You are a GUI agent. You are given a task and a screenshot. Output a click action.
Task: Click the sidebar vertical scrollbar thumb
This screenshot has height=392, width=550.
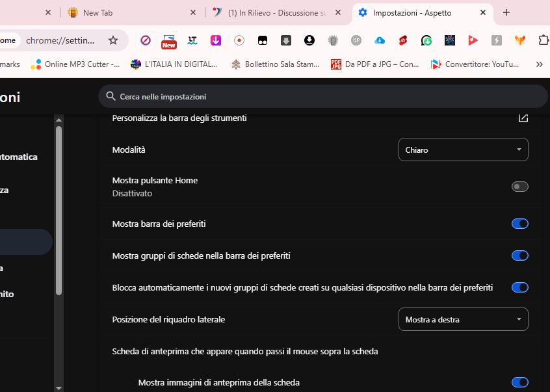[59, 211]
